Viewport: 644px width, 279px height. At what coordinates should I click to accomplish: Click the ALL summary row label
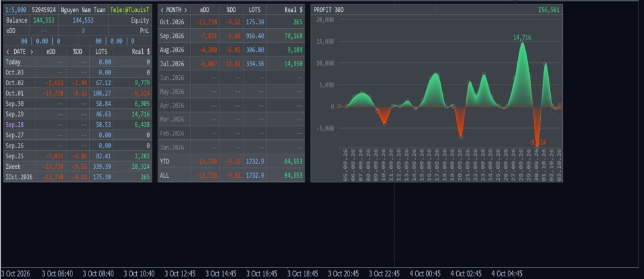pos(164,176)
